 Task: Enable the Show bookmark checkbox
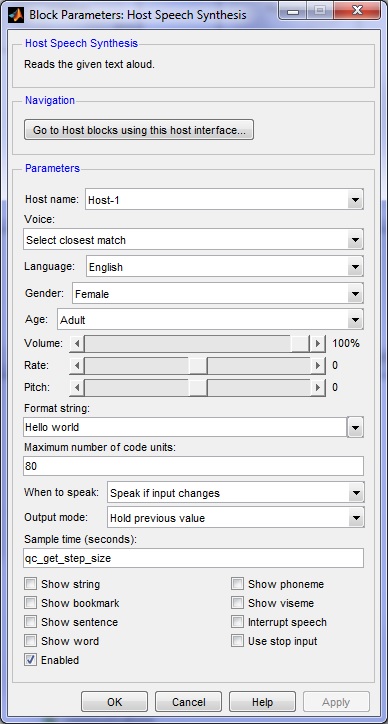(x=30, y=603)
